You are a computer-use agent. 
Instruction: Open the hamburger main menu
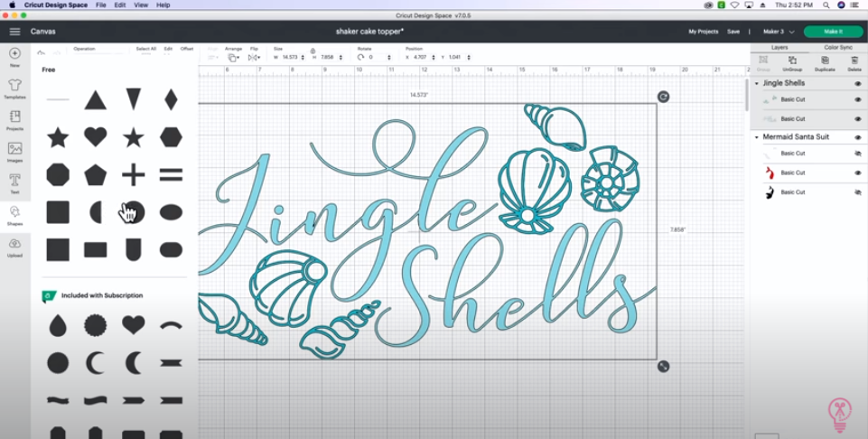coord(15,32)
